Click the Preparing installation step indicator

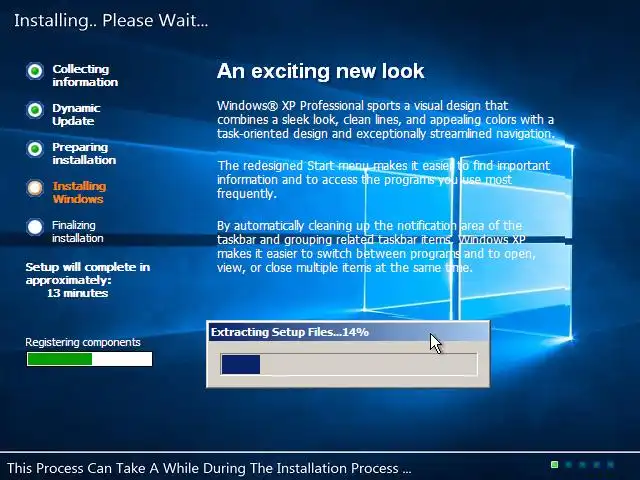click(35, 149)
